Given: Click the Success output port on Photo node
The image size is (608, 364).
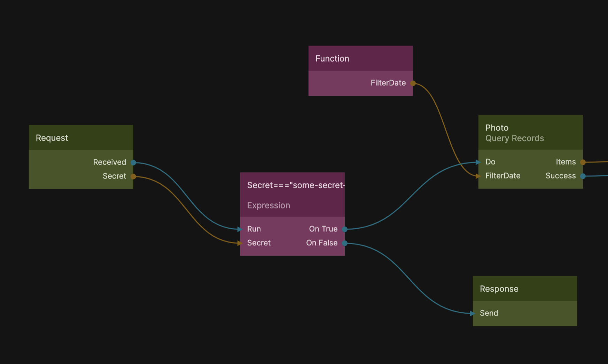Looking at the screenshot, I should point(583,176).
